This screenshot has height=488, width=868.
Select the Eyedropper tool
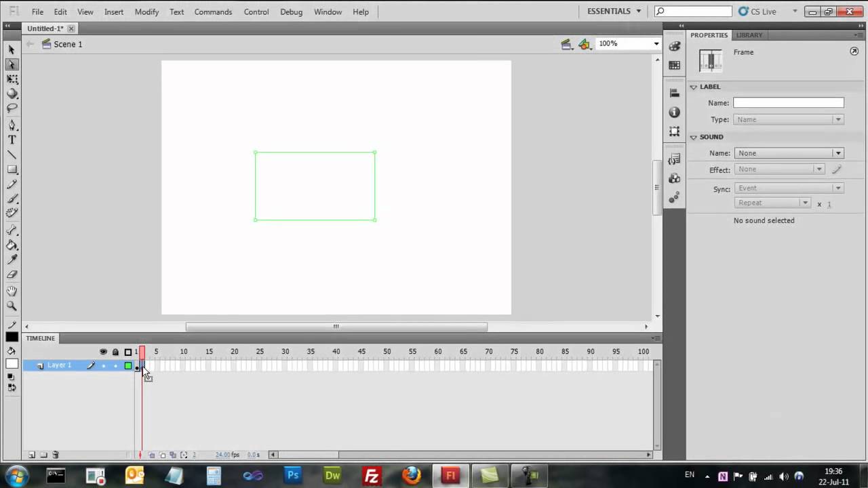click(x=12, y=260)
